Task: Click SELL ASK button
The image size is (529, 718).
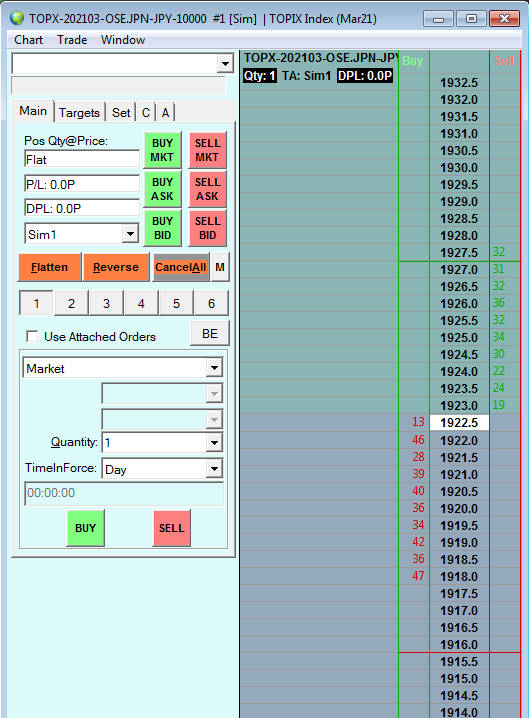Action: click(207, 189)
